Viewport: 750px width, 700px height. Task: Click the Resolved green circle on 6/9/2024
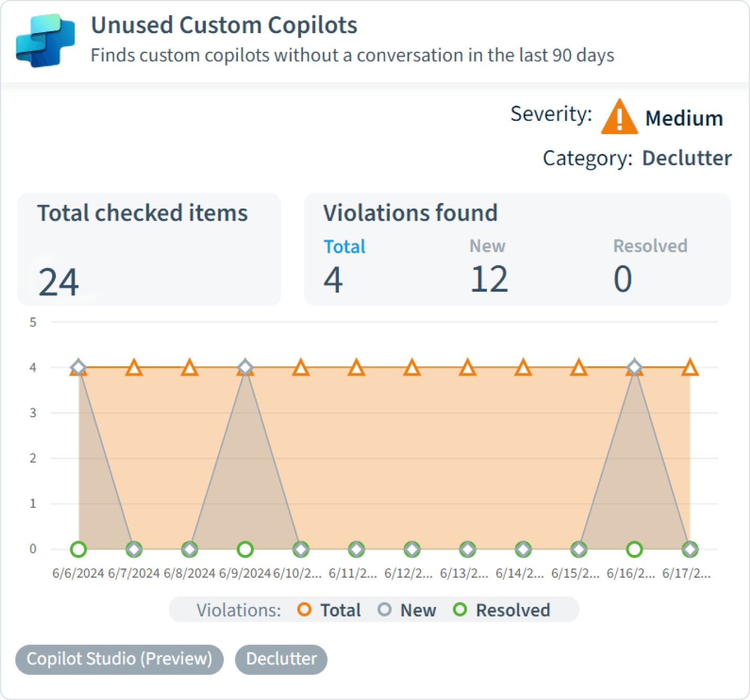click(x=245, y=549)
